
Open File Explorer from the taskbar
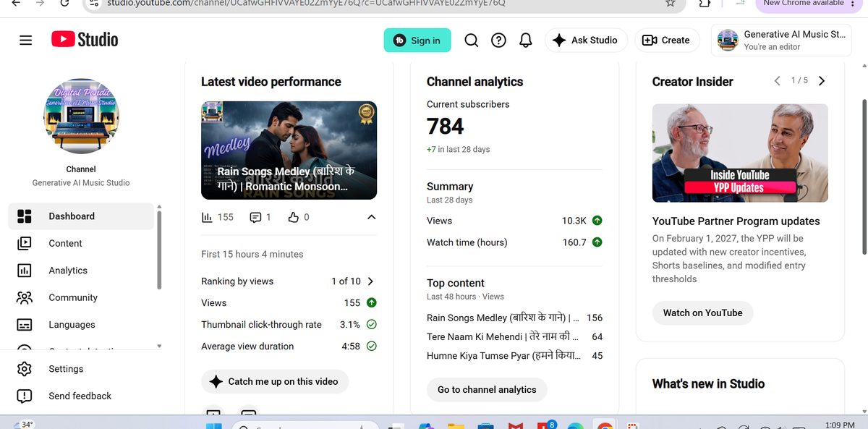[456, 426]
